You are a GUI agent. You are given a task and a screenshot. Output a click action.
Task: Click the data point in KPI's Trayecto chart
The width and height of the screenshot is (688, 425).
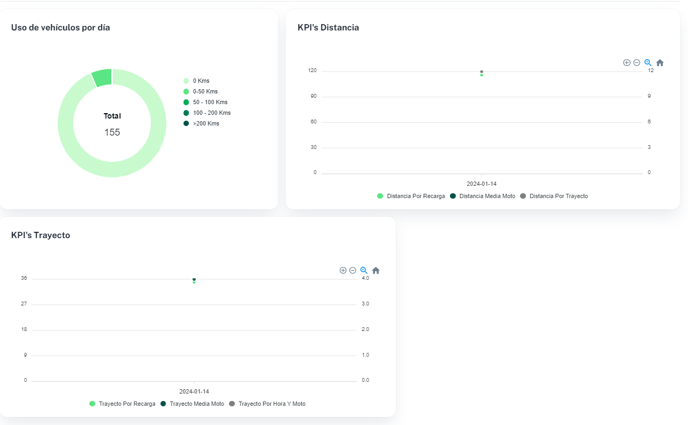point(194,280)
